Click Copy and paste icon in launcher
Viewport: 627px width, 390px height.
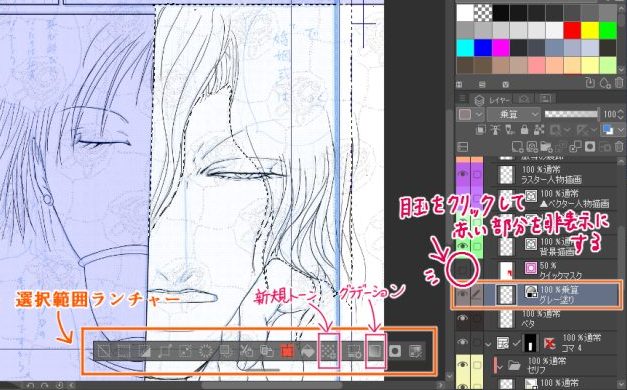(266, 352)
